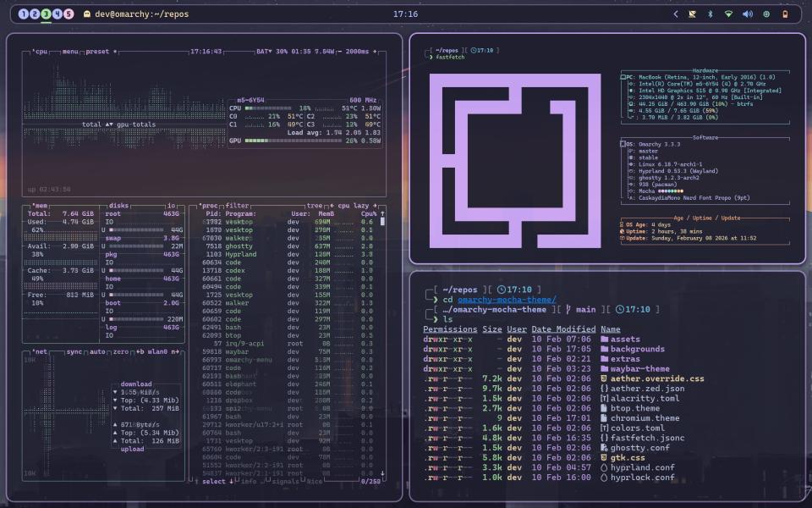The width and height of the screenshot is (812, 508).
Task: Click the TOML icon beside colors.toml
Action: (x=604, y=428)
